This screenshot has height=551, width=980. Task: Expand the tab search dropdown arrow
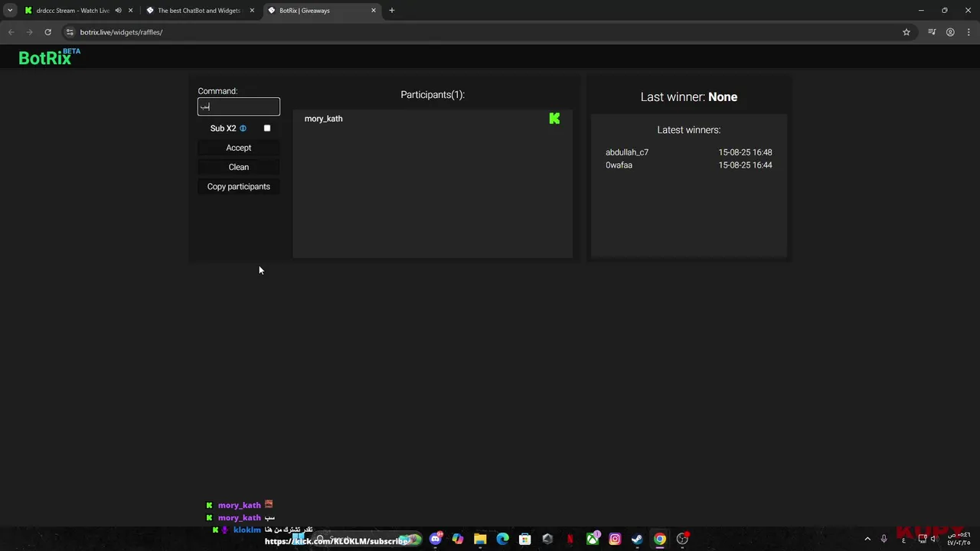tap(10, 11)
